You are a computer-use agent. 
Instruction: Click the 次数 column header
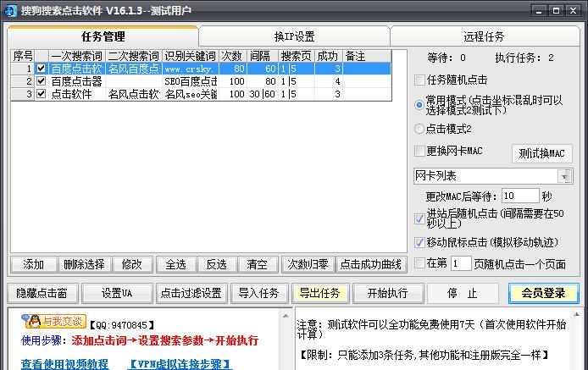(x=232, y=56)
